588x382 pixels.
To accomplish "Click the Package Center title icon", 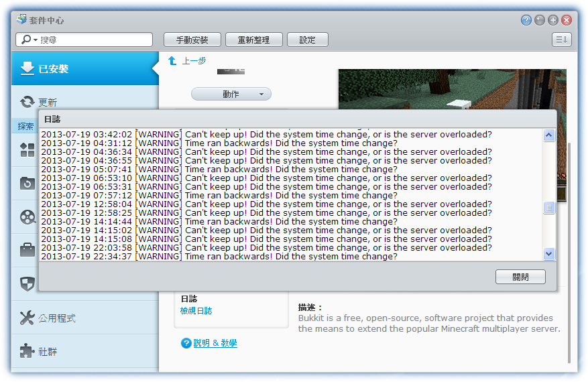I will tap(21, 19).
